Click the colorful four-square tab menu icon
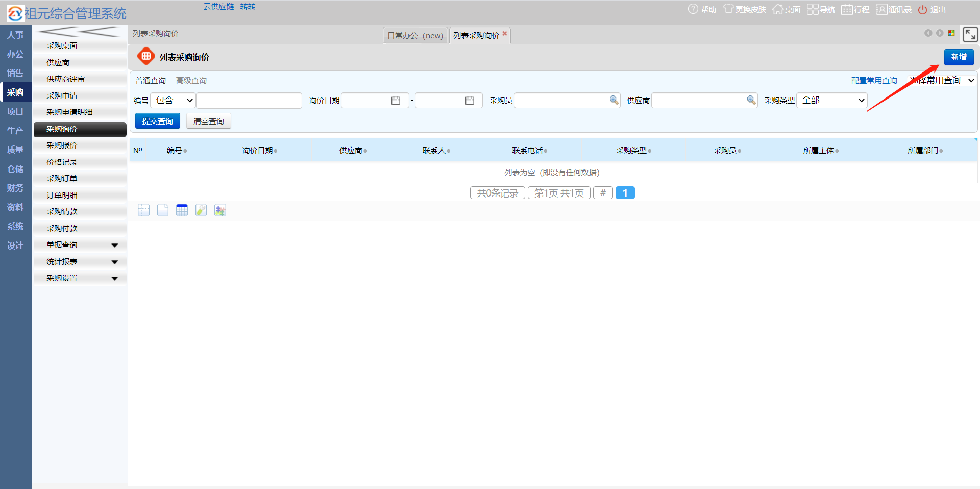Screen dimensions: 980x489 pos(951,33)
